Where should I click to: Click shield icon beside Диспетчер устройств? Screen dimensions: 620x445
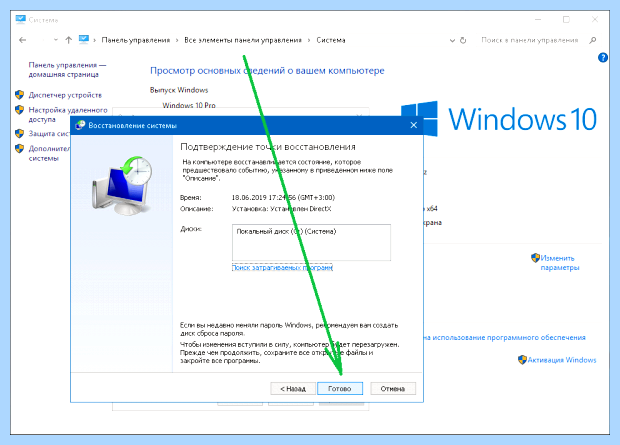click(19, 95)
